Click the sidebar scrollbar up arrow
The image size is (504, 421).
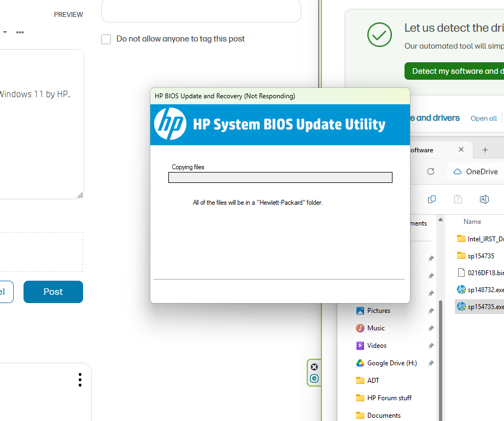tap(441, 220)
